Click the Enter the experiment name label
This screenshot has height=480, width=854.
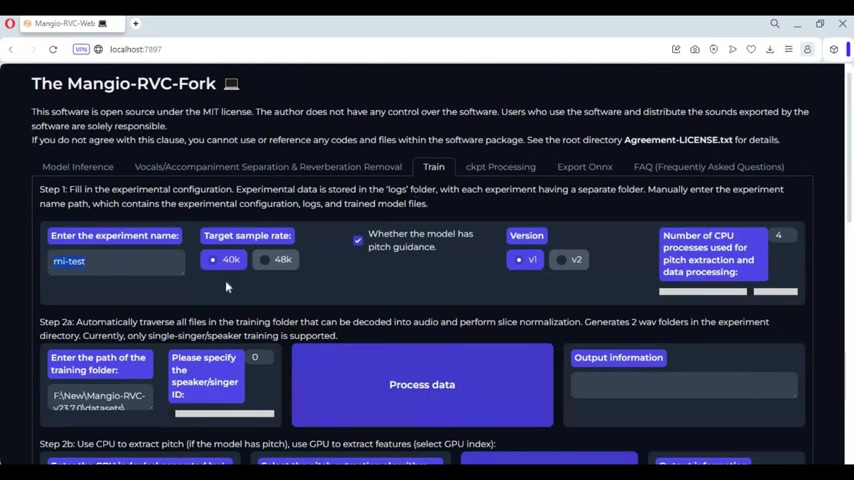point(115,236)
